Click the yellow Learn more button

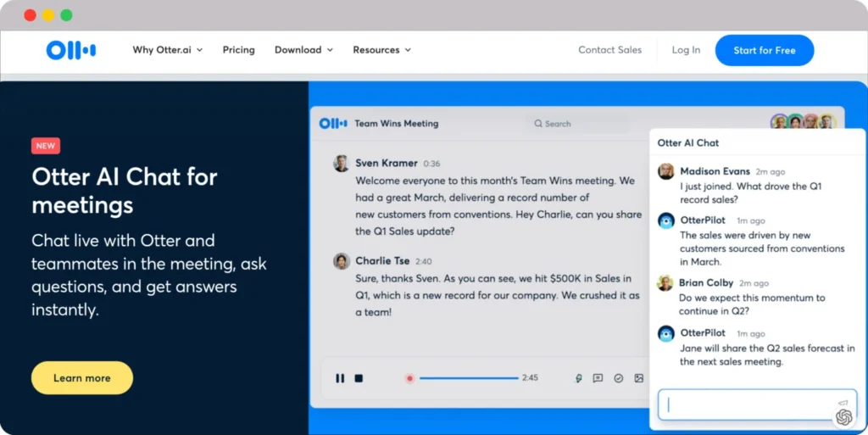pyautogui.click(x=82, y=378)
